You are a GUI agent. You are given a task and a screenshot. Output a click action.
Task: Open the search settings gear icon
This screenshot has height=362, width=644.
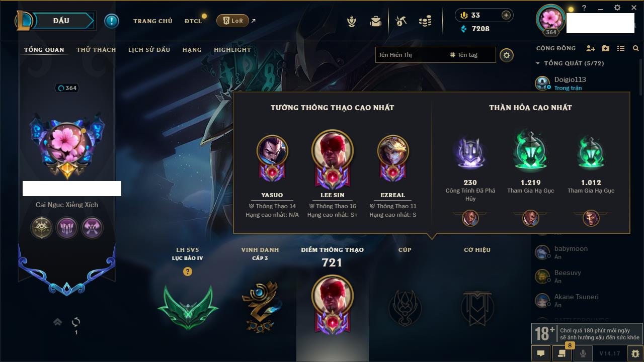tap(507, 55)
